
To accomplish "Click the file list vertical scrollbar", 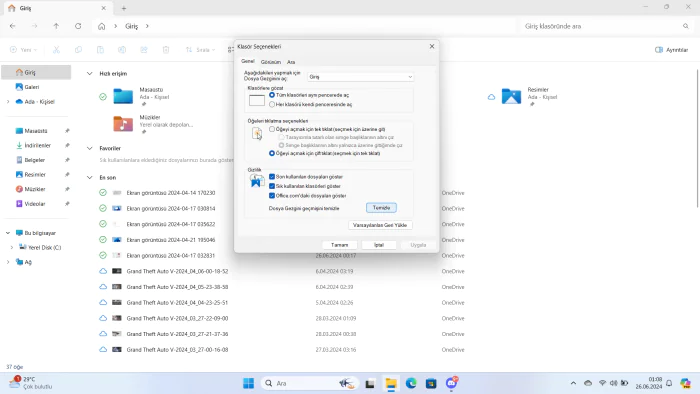I will click(x=697, y=138).
